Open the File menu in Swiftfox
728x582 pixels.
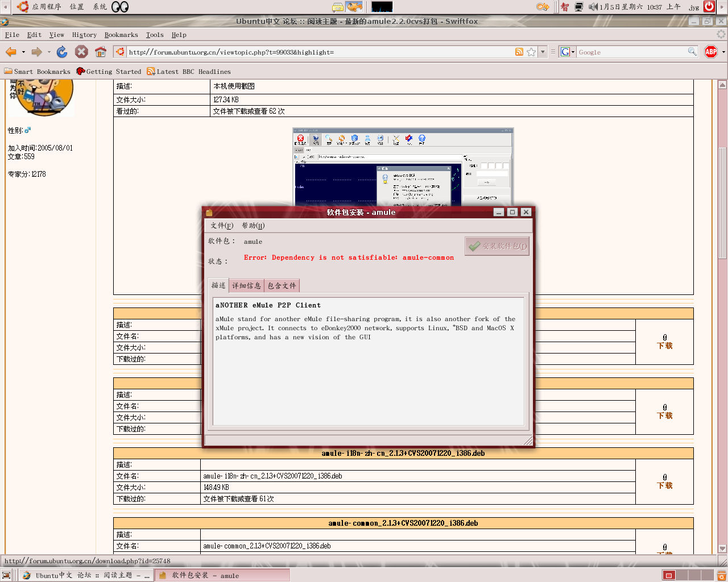coord(12,35)
